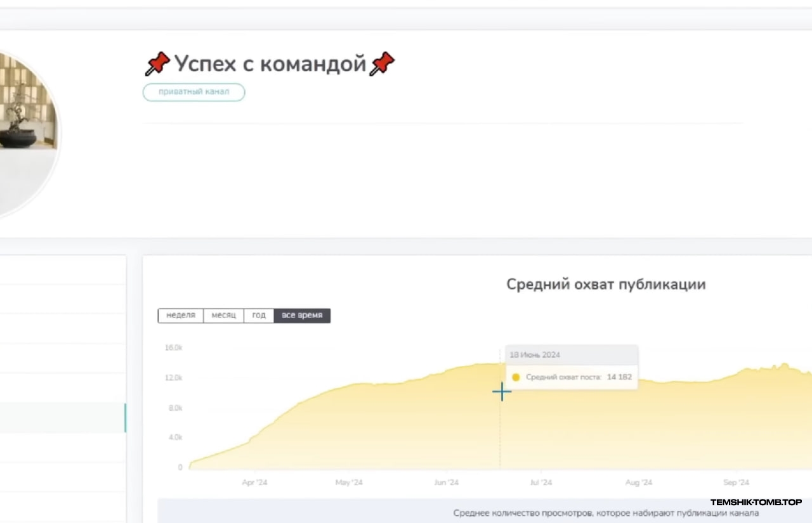
Task: Click the "Средний охват публикации" chart heading
Action: click(x=605, y=284)
